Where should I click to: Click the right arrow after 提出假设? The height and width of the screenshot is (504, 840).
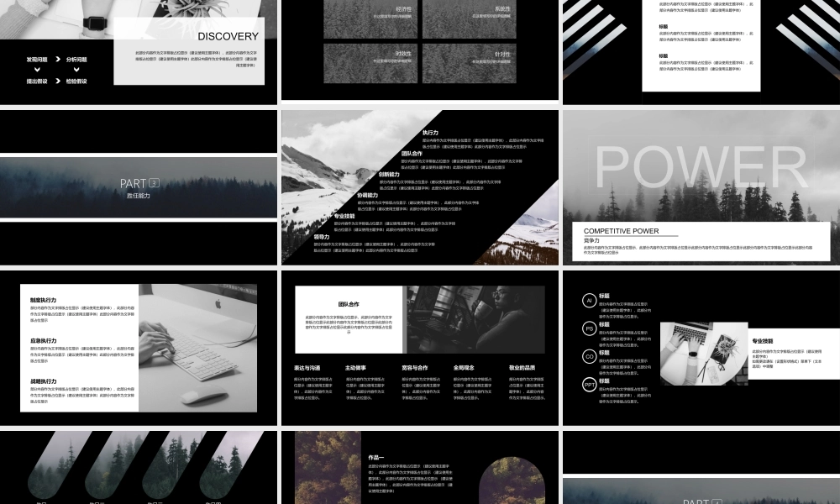pyautogui.click(x=58, y=81)
